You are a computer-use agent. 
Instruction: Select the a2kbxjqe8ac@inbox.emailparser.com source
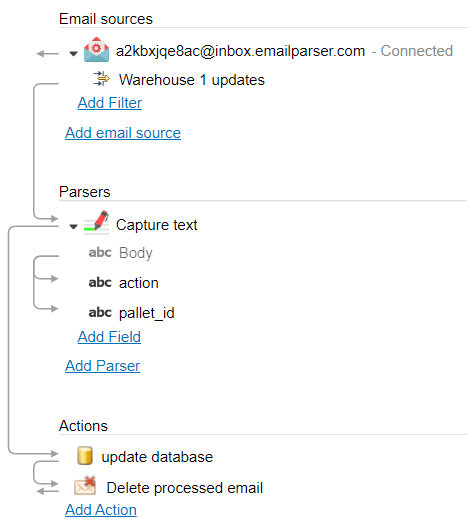pyautogui.click(x=240, y=51)
